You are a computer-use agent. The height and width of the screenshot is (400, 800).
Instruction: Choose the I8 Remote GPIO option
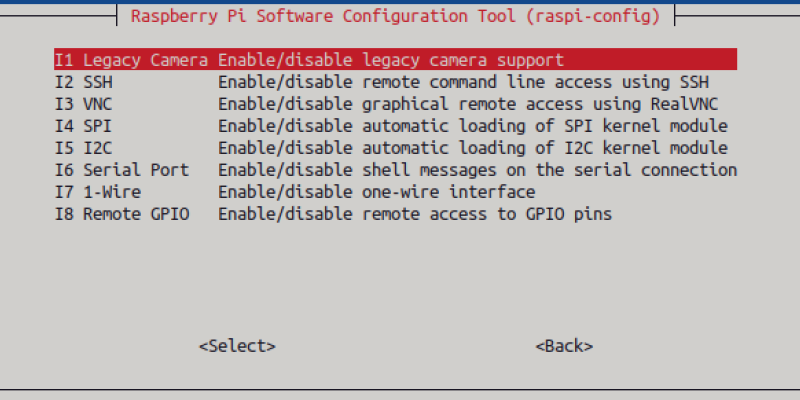(x=121, y=214)
